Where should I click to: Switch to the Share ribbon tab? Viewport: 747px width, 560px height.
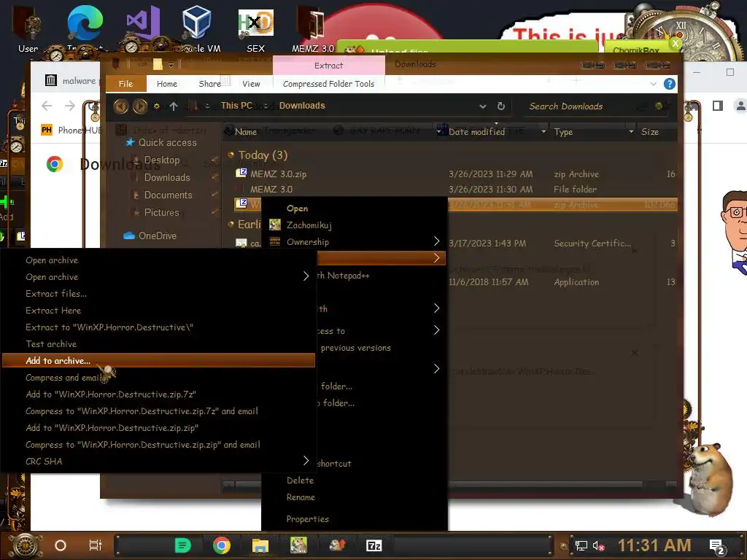tap(209, 84)
